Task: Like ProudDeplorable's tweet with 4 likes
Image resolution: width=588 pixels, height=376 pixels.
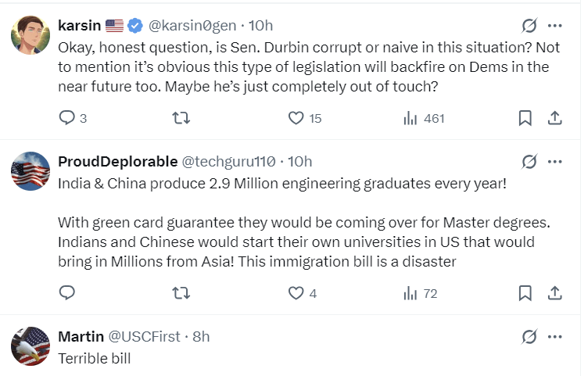Action: tap(296, 293)
